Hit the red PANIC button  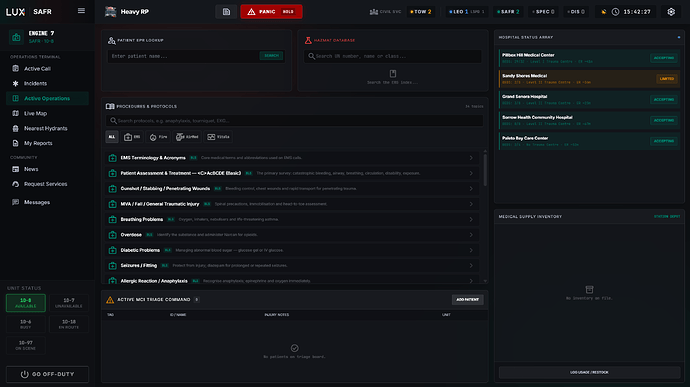(271, 12)
